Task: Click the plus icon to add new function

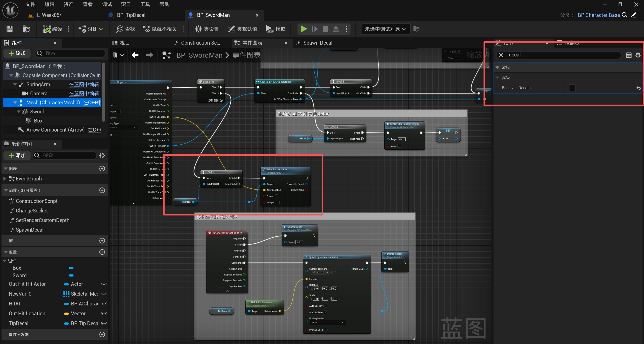Action: click(x=102, y=190)
